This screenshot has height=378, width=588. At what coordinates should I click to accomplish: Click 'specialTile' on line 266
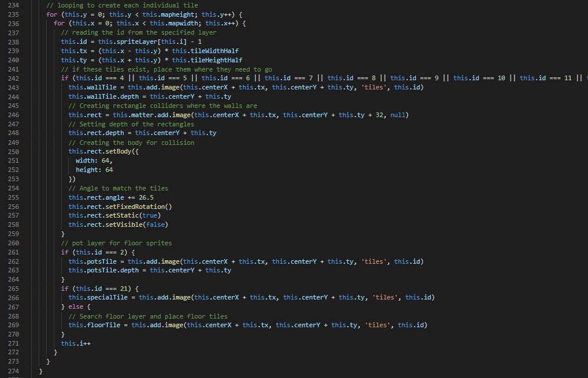pyautogui.click(x=107, y=297)
